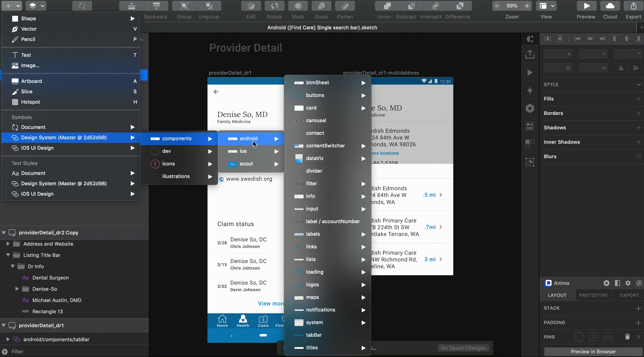Collapse the Listing Title Bar group
The height and width of the screenshot is (357, 644).
8,255
